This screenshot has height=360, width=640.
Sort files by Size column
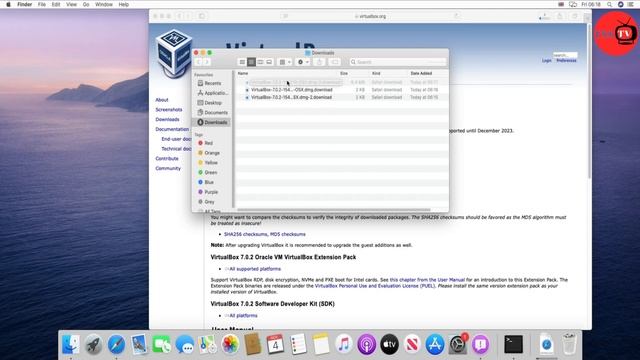(344, 73)
